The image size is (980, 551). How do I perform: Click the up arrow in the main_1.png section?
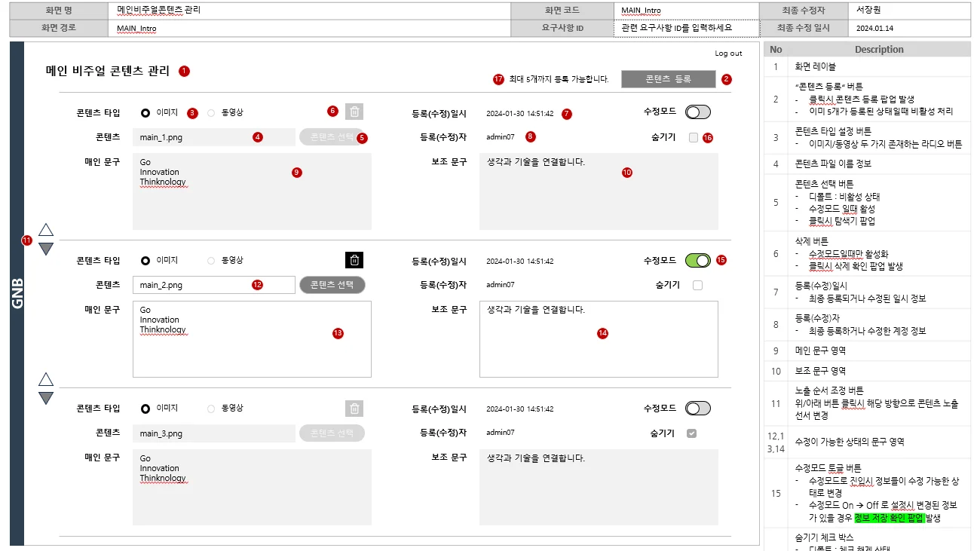46,230
